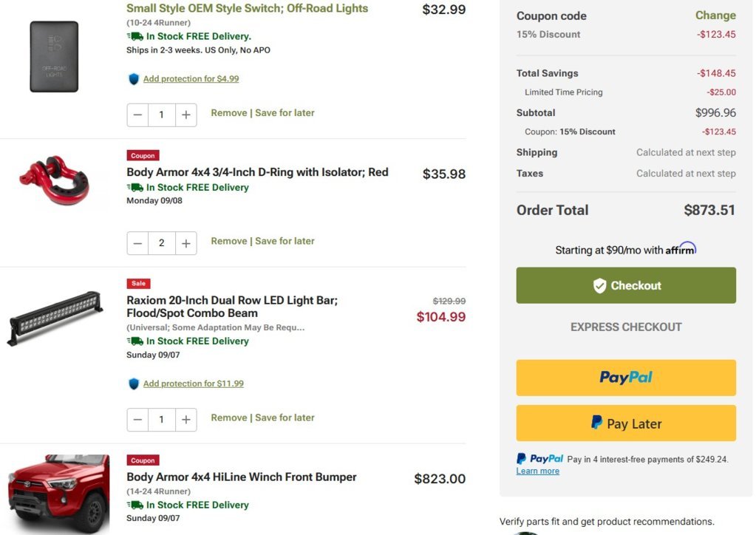756x535 pixels.
Task: Choose the PayPal Pay Later button
Action: tap(626, 423)
